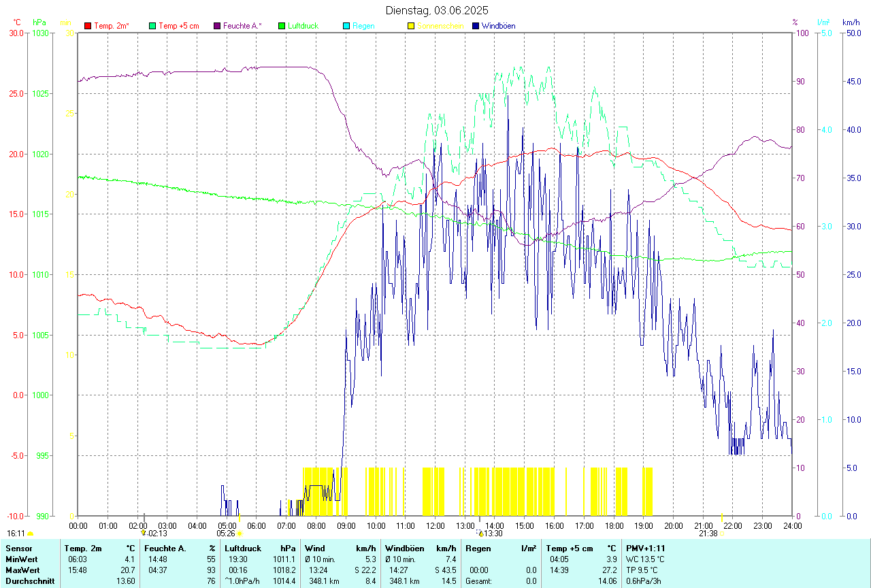Click the 21:38 sunset time label
The height and width of the screenshot is (588, 871).
708,534
